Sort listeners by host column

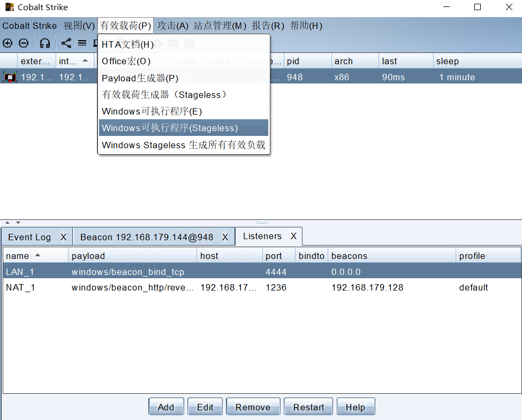pyautogui.click(x=230, y=256)
